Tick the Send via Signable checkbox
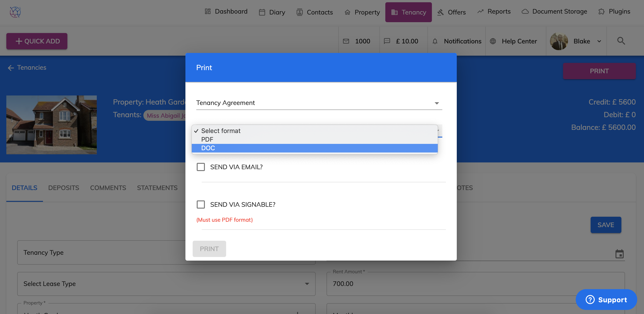The width and height of the screenshot is (644, 314). pyautogui.click(x=201, y=205)
